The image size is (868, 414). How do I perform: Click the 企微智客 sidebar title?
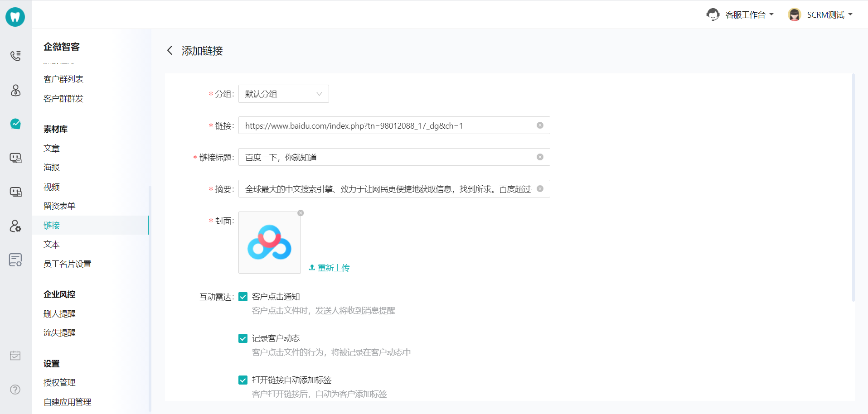point(62,47)
